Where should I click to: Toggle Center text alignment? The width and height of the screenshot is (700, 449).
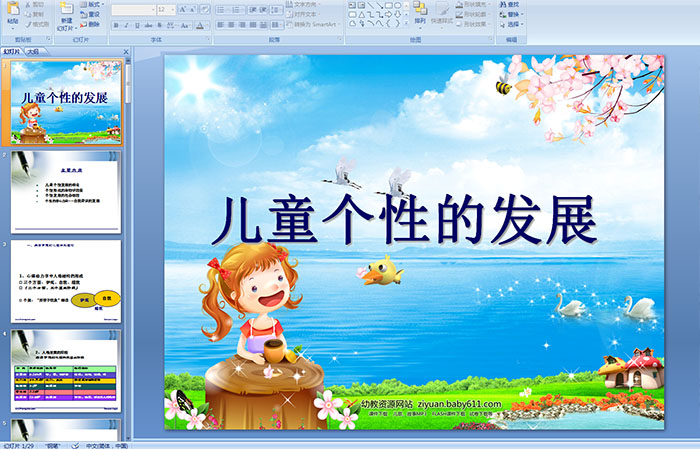point(231,25)
